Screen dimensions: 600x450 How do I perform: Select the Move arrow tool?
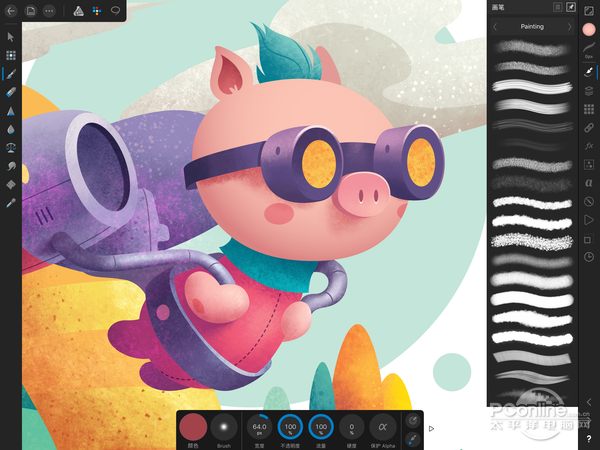[11, 37]
